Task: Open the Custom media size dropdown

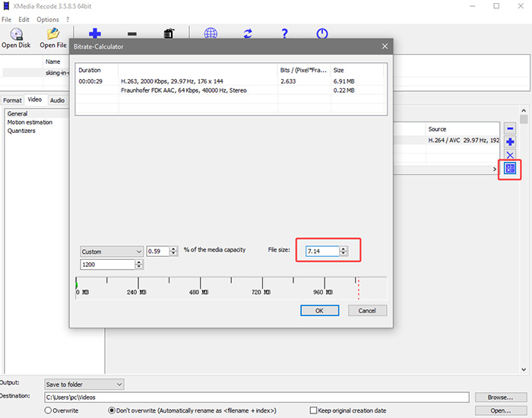Action: tap(112, 252)
